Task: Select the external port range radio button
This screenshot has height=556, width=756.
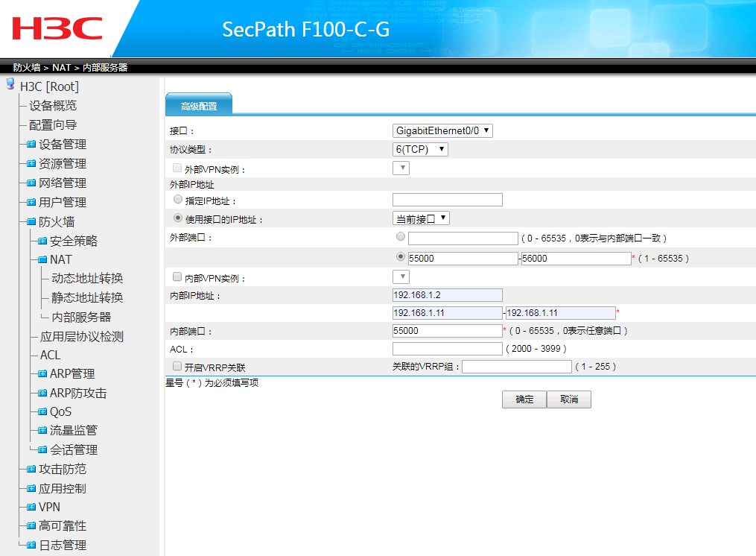Action: pos(400,257)
